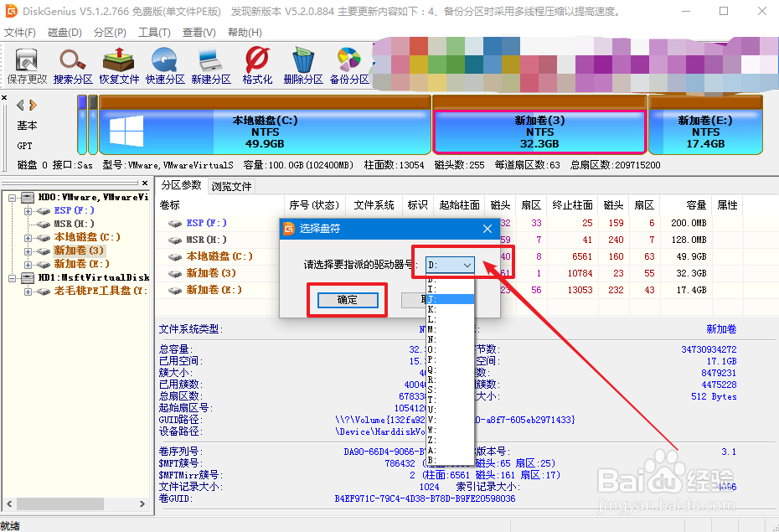Click the tree panel horizontal scrollbar thumb
The image size is (779, 532).
60,504
